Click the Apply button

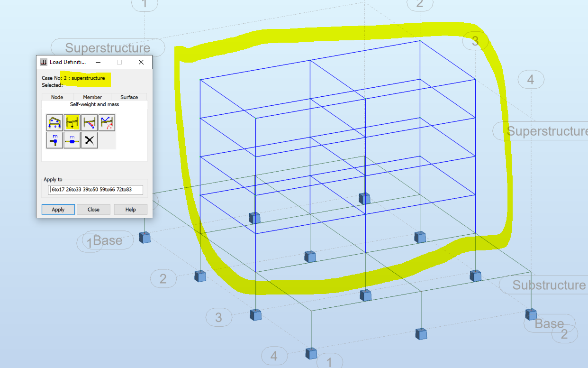pyautogui.click(x=58, y=209)
